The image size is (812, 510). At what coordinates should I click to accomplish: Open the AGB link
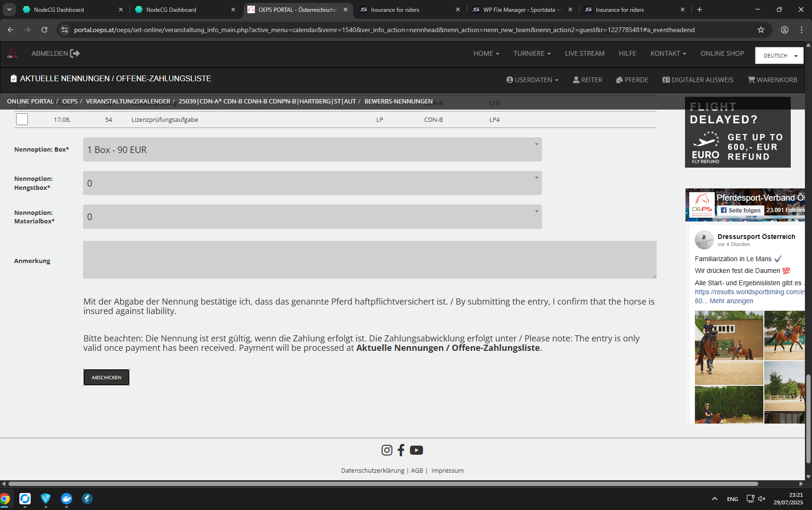[x=417, y=470]
